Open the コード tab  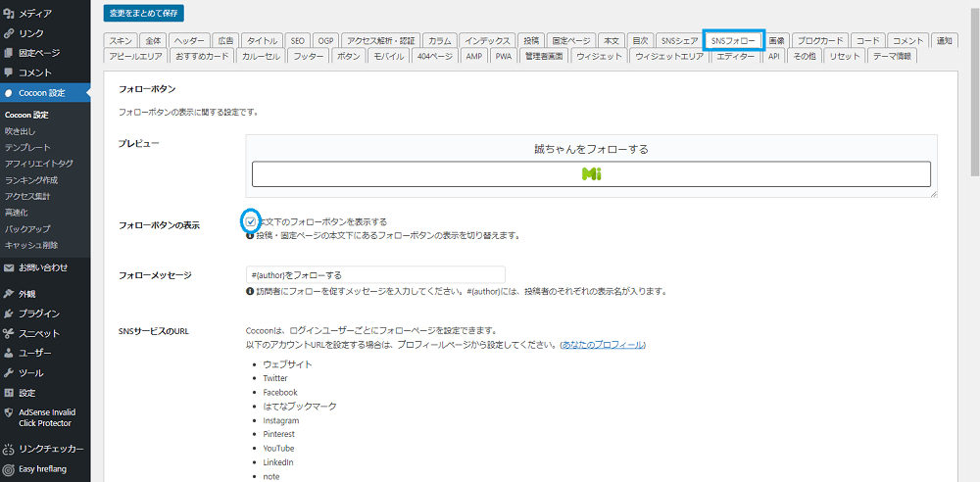pos(868,40)
